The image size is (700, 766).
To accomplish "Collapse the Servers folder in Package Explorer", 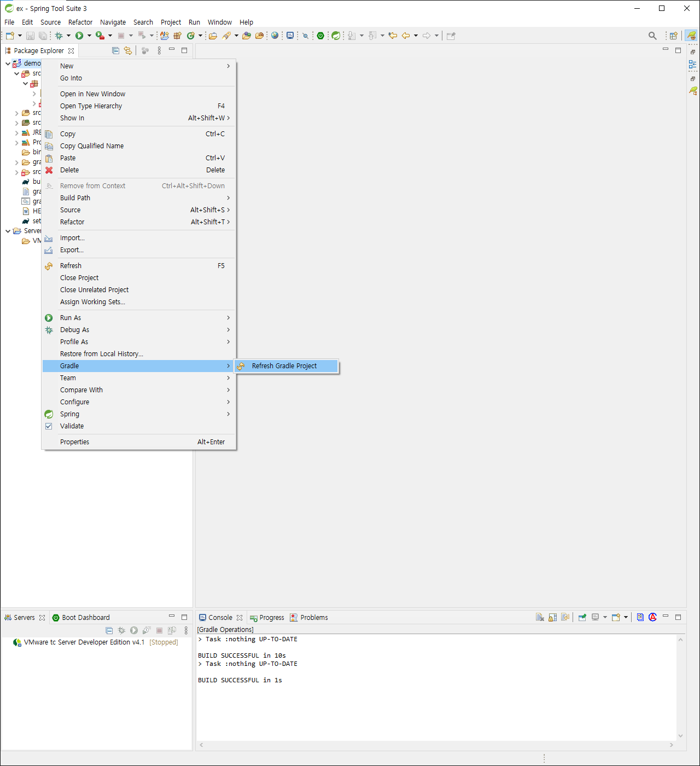I will [x=8, y=231].
